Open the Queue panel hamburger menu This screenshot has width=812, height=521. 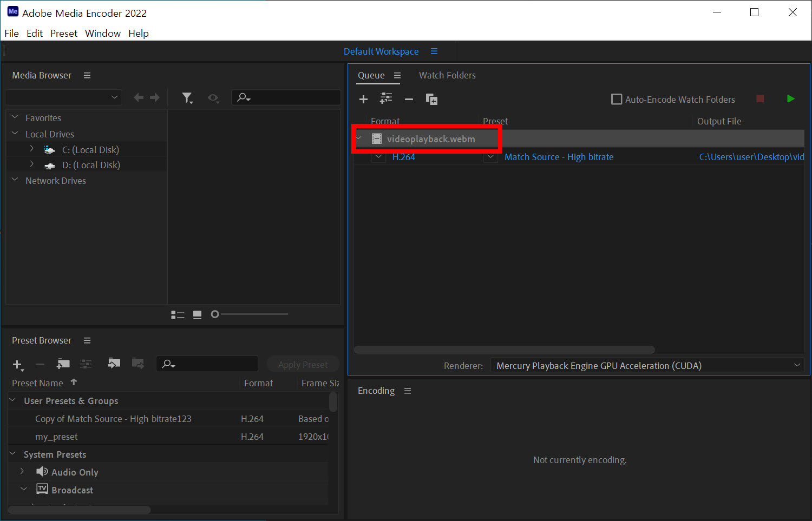(x=397, y=75)
